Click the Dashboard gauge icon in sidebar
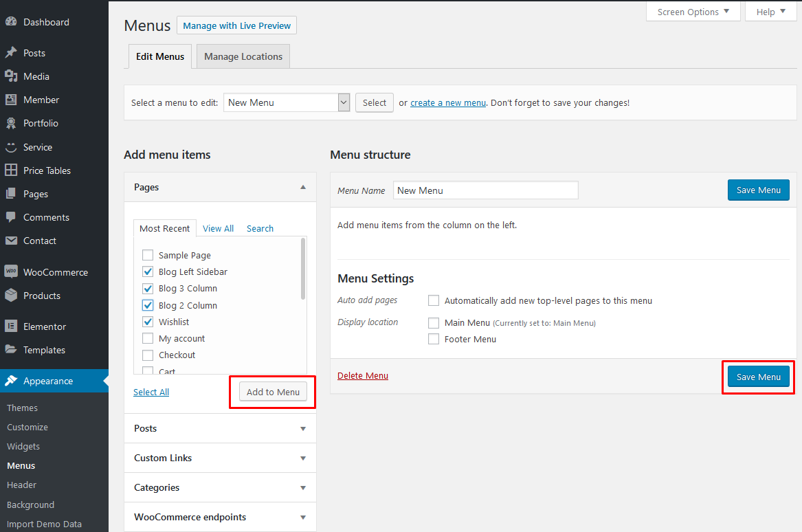Viewport: 802px width, 532px height. [x=11, y=22]
